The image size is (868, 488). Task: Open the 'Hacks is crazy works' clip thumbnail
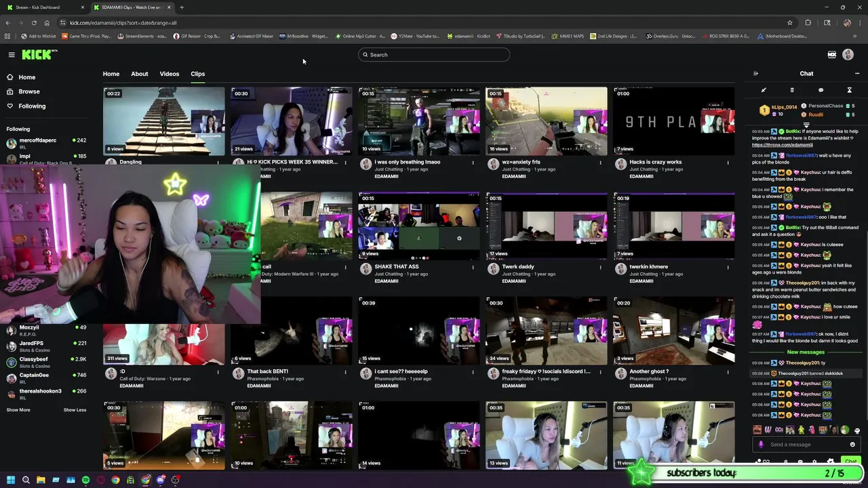(674, 121)
